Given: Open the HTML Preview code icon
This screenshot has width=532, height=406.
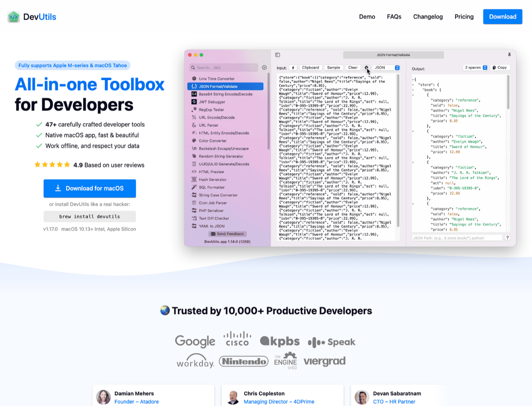Looking at the screenshot, I should [x=194, y=172].
